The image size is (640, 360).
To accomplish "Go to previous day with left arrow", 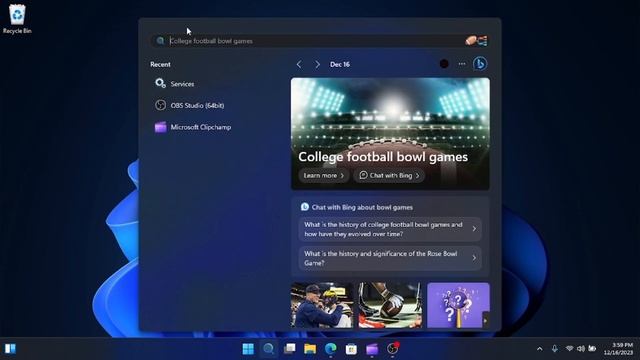I will pyautogui.click(x=299, y=64).
